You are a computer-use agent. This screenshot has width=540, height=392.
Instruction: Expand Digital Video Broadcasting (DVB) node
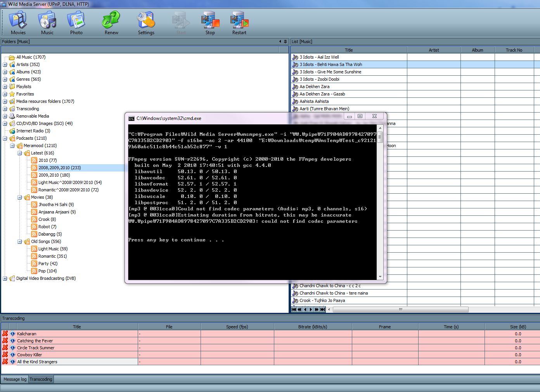[5, 278]
